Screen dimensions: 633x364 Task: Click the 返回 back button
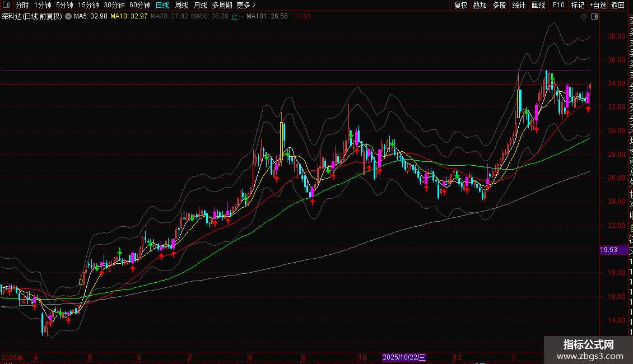coord(618,5)
